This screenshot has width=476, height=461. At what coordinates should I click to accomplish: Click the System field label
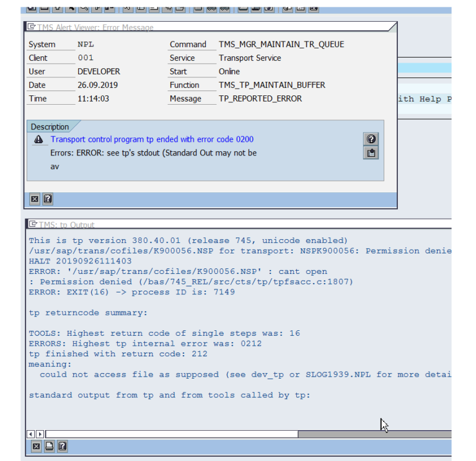[42, 45]
